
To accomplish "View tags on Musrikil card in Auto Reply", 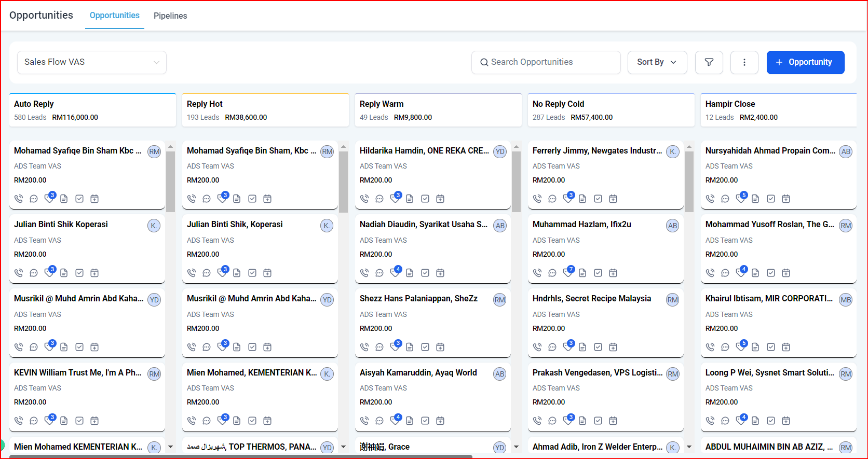I will pos(49,346).
